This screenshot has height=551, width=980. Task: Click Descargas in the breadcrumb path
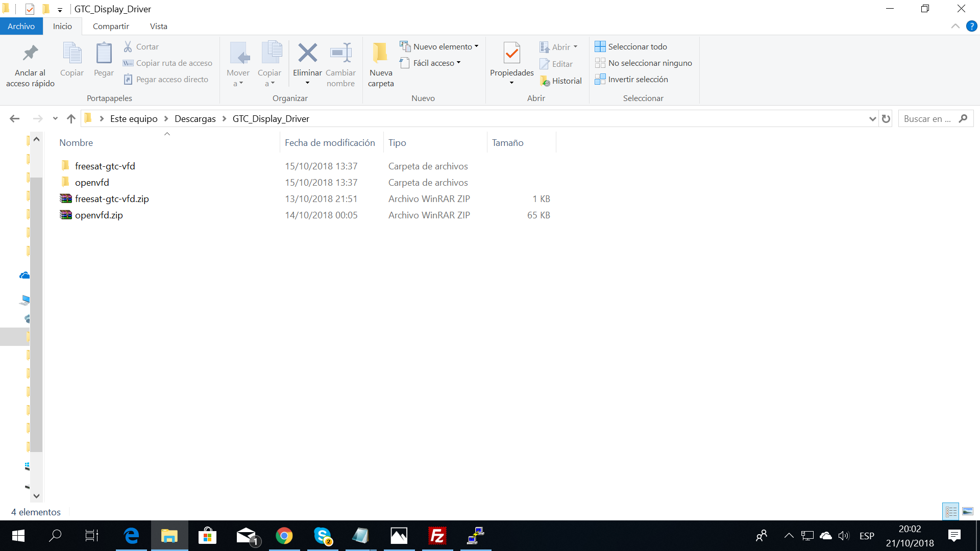point(195,119)
